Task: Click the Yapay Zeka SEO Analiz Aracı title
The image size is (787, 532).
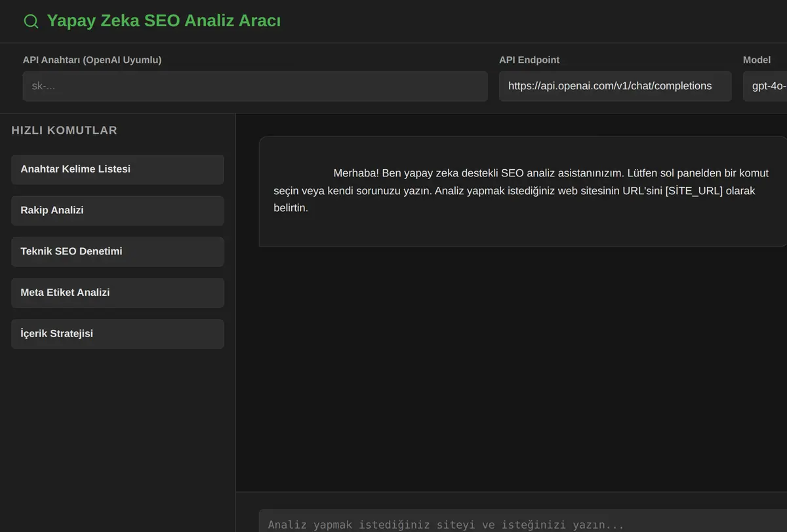Action: click(164, 21)
